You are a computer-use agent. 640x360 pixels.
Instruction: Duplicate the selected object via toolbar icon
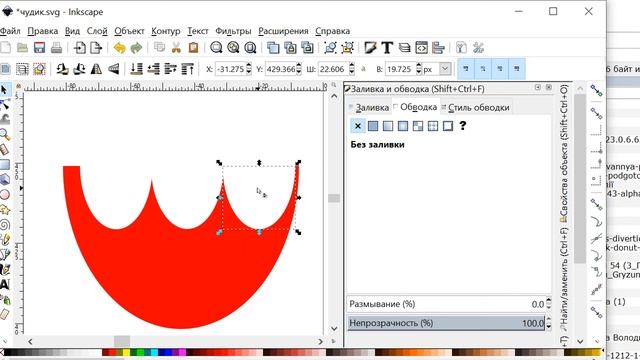[x=273, y=48]
